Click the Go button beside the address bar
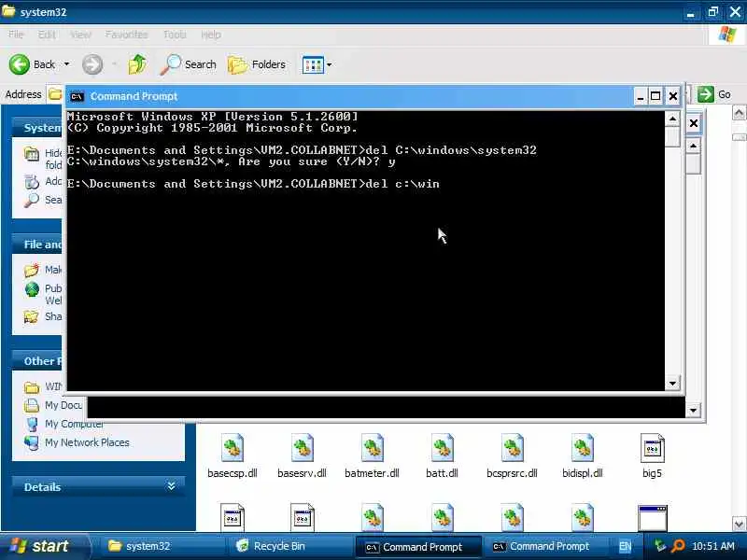 click(x=713, y=94)
